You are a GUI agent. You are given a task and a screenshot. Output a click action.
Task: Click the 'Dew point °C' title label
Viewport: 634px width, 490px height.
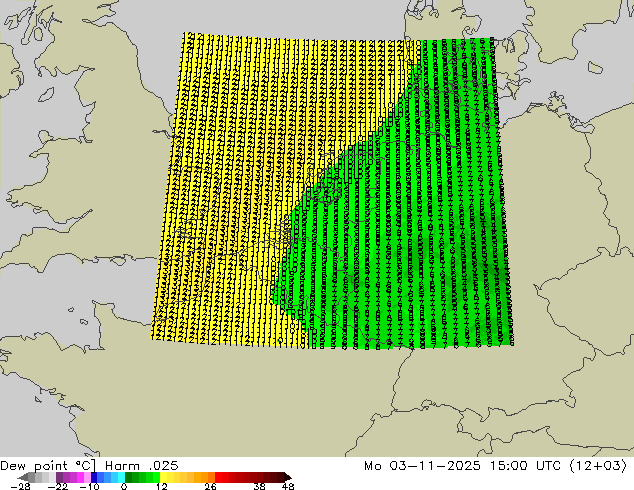[x=48, y=466]
